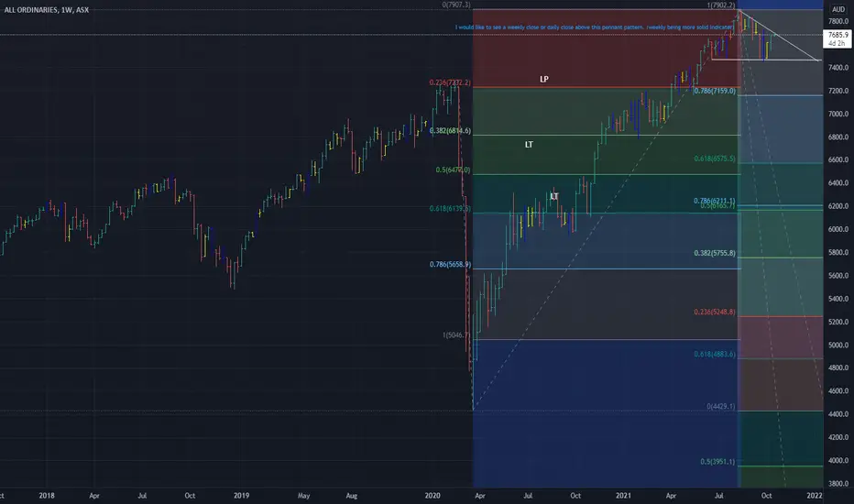Click 4600.0 on the price axis
Image resolution: width=854 pixels, height=504 pixels.
tap(838, 390)
